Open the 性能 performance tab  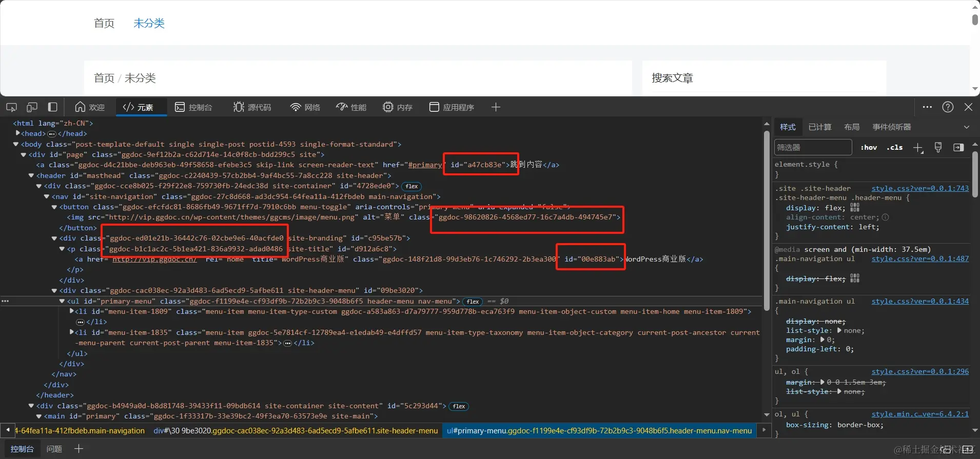pos(351,107)
